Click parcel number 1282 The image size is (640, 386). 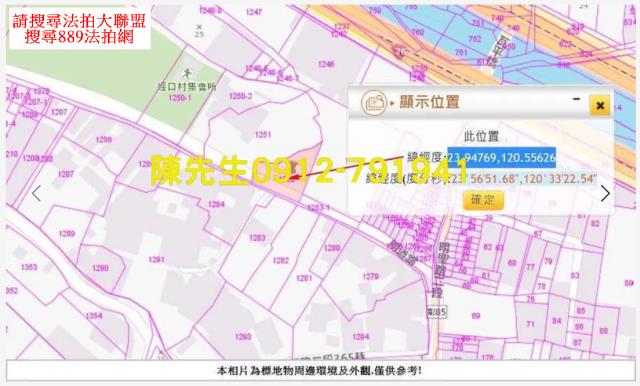(x=281, y=260)
